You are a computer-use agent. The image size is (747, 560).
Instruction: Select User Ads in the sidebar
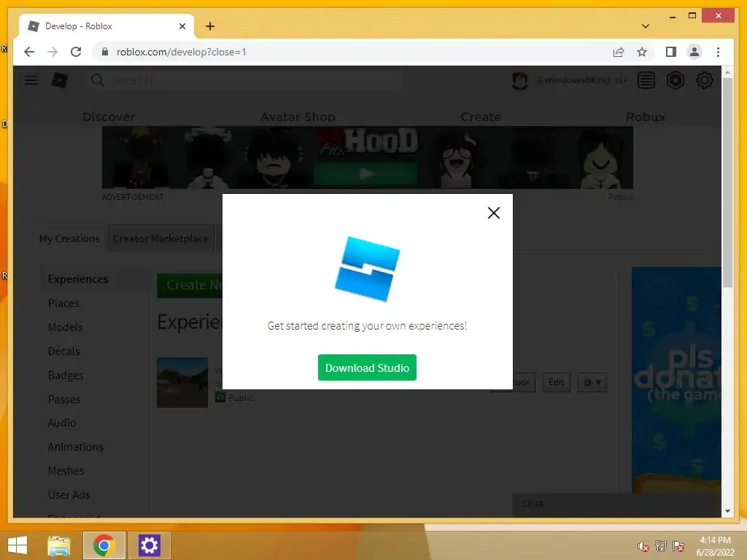coord(69,495)
